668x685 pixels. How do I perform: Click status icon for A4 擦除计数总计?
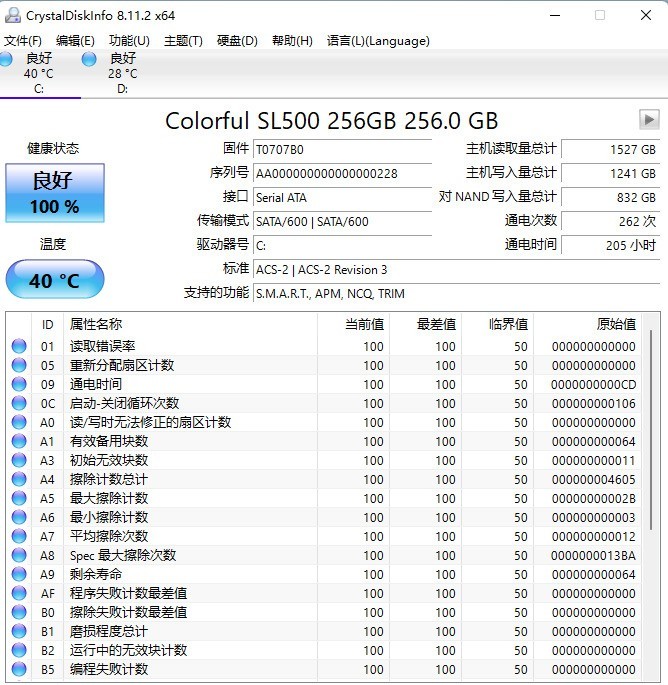(x=19, y=479)
